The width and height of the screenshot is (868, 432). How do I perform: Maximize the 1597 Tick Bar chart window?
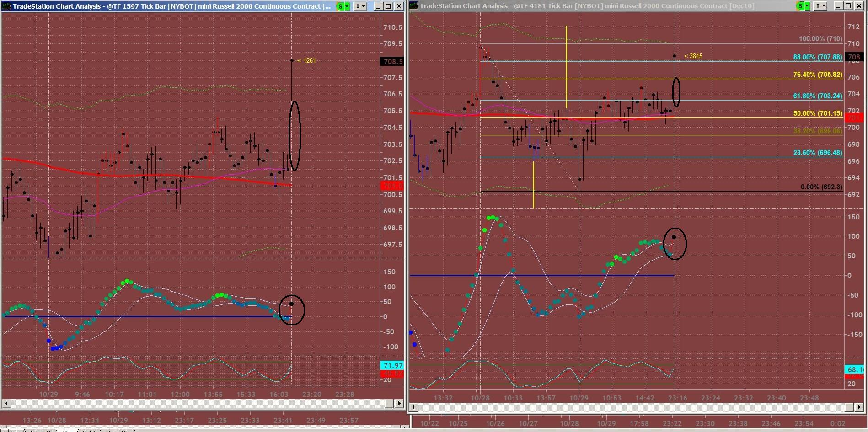[x=388, y=6]
